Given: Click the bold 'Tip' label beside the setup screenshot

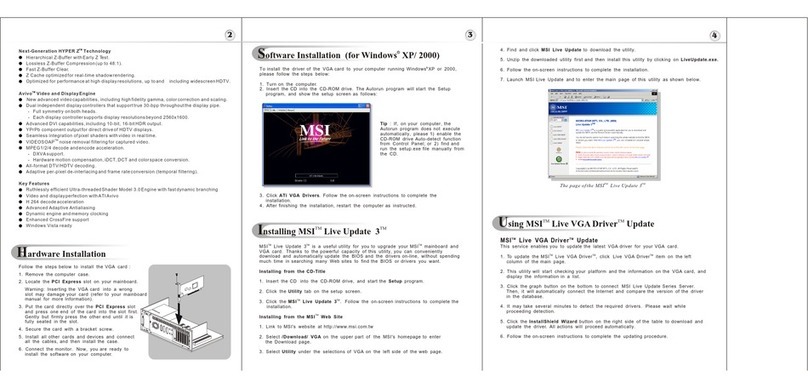Looking at the screenshot, I should (x=383, y=124).
